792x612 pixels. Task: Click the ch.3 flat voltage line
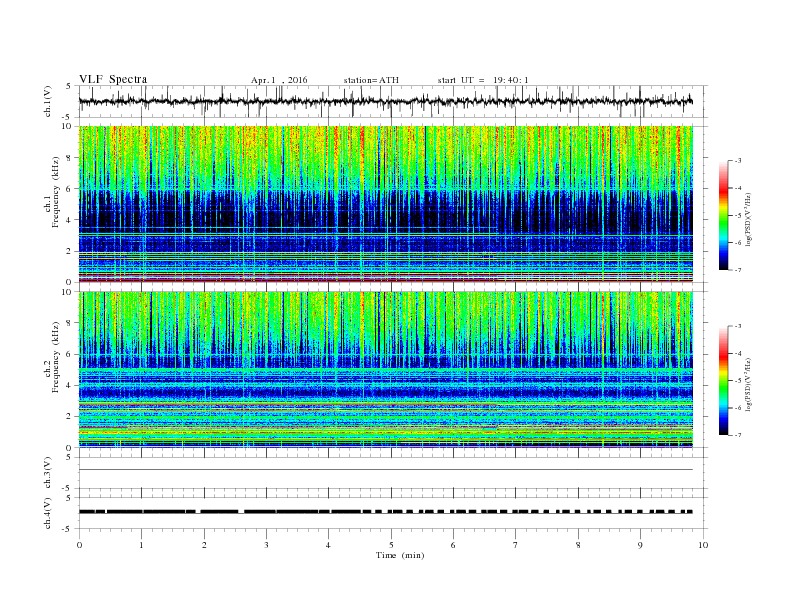[386, 470]
